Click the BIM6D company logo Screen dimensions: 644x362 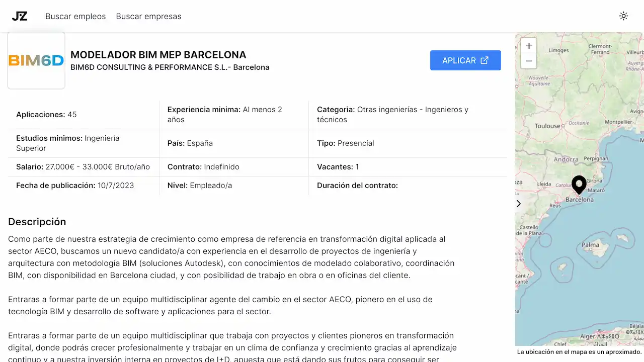pos(36,61)
